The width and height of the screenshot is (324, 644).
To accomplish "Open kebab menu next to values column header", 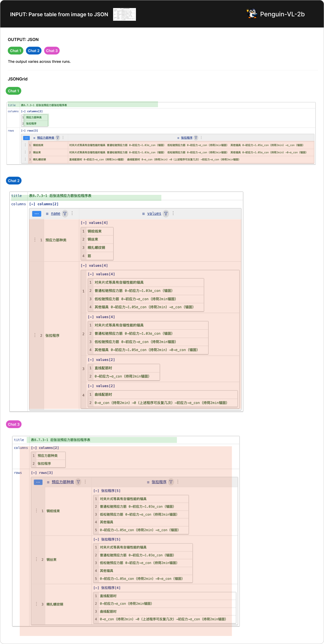I will pos(173,213).
